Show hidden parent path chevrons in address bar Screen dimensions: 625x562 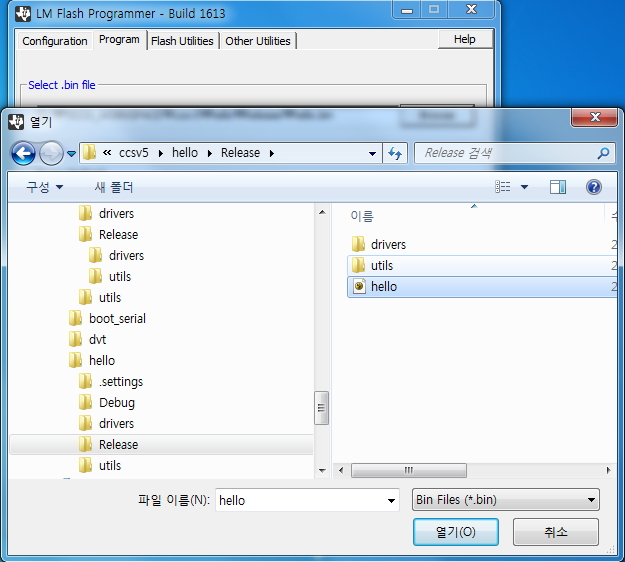point(107,153)
